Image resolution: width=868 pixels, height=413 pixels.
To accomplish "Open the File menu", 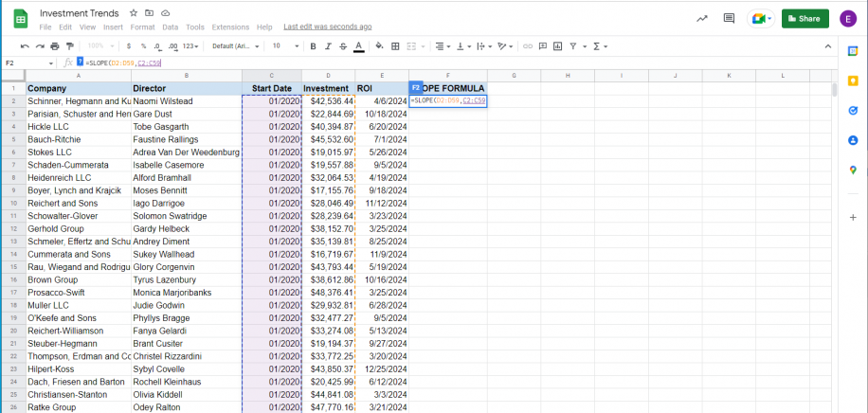I will pyautogui.click(x=45, y=27).
